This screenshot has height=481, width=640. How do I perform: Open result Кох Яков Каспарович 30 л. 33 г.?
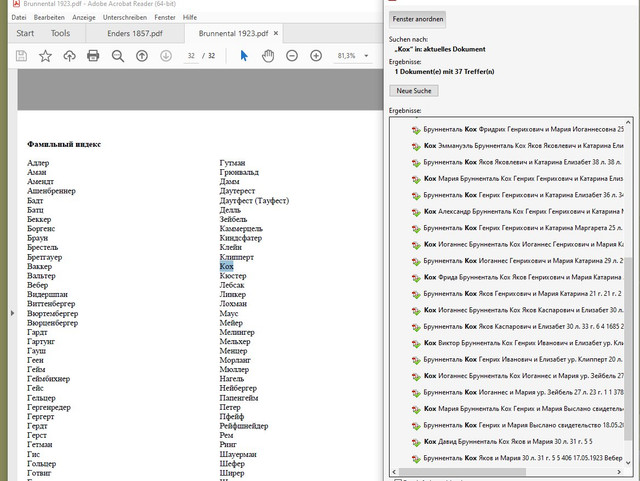(523, 327)
